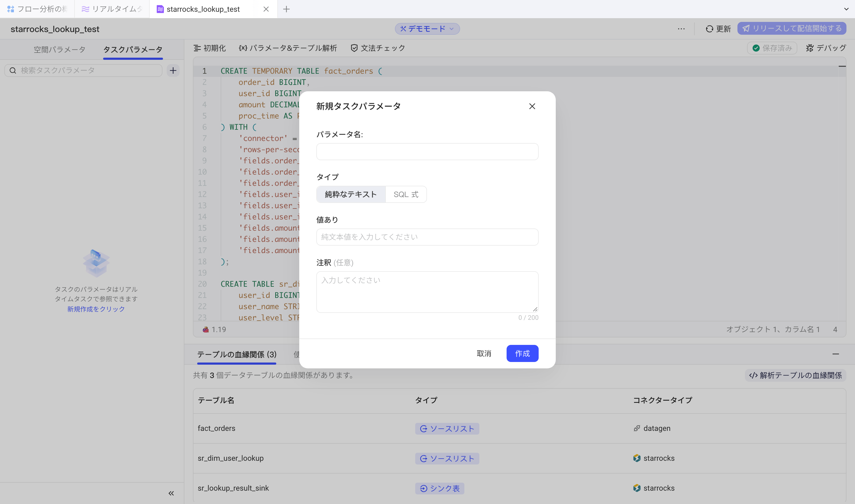Image resolution: width=855 pixels, height=504 pixels.
Task: Switch to リアルタイム tab
Action: [112, 9]
